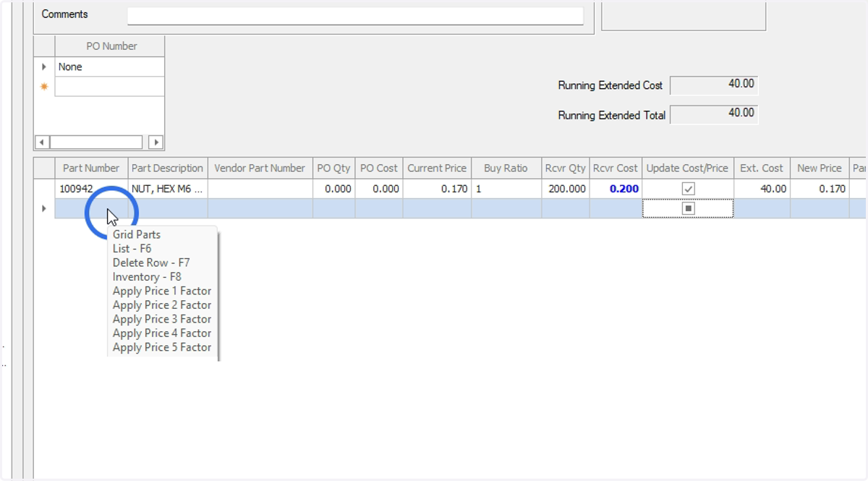Click the bold Rcvr Cost value 0.200
This screenshot has width=868, height=481.
click(624, 189)
